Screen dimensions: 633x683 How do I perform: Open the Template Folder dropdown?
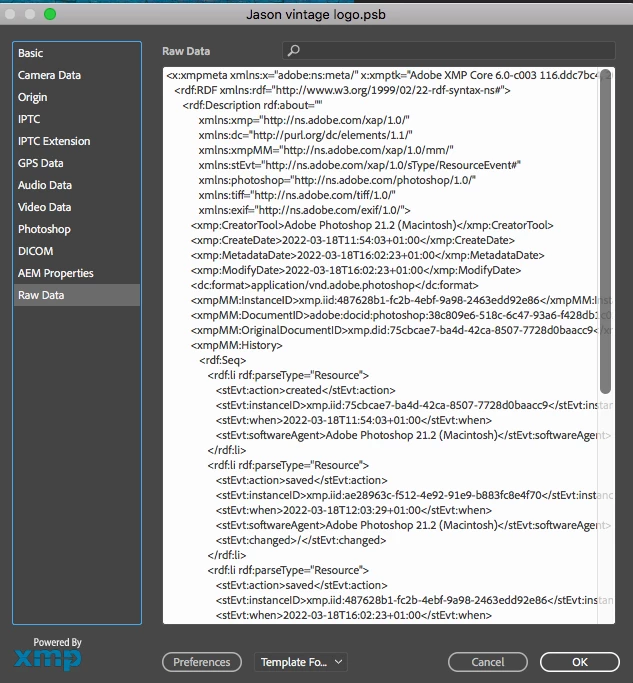(x=301, y=662)
